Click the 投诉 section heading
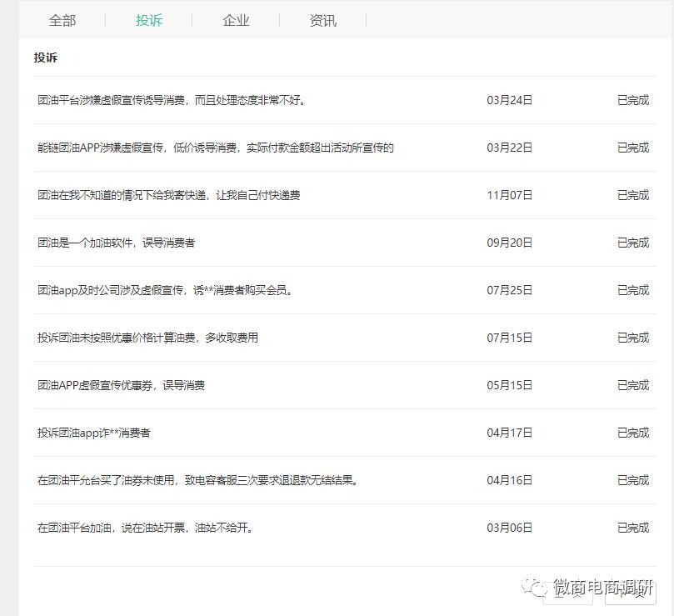This screenshot has width=674, height=616. pos(46,58)
